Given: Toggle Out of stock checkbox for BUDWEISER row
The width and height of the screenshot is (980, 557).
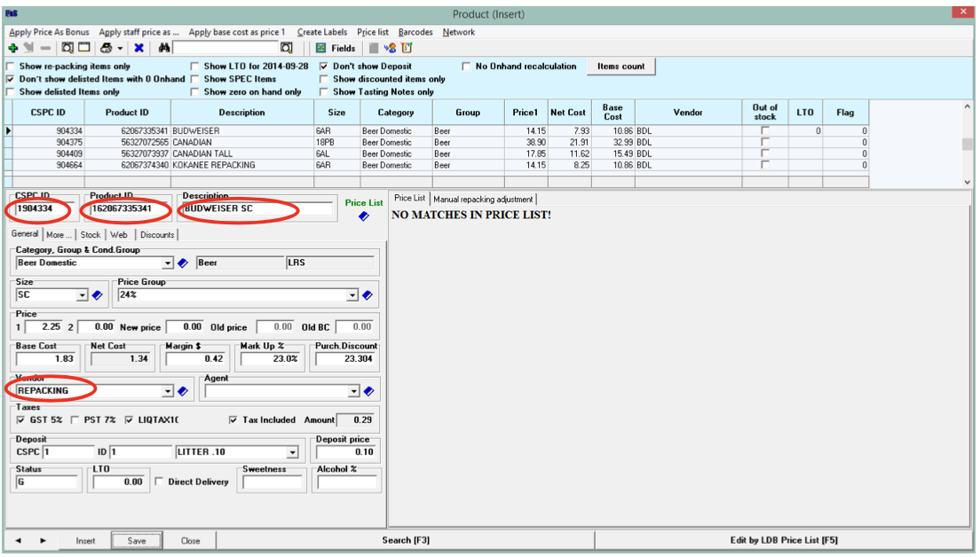Looking at the screenshot, I should pyautogui.click(x=764, y=131).
